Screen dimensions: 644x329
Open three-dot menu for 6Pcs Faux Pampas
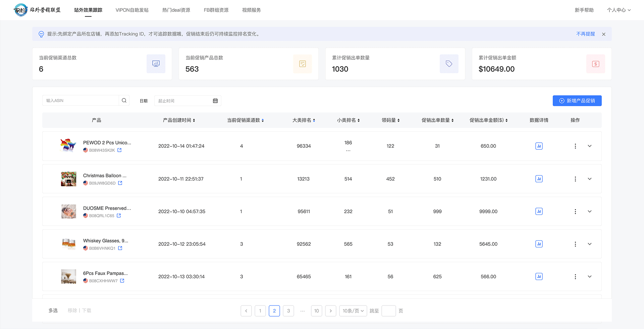[x=575, y=277]
